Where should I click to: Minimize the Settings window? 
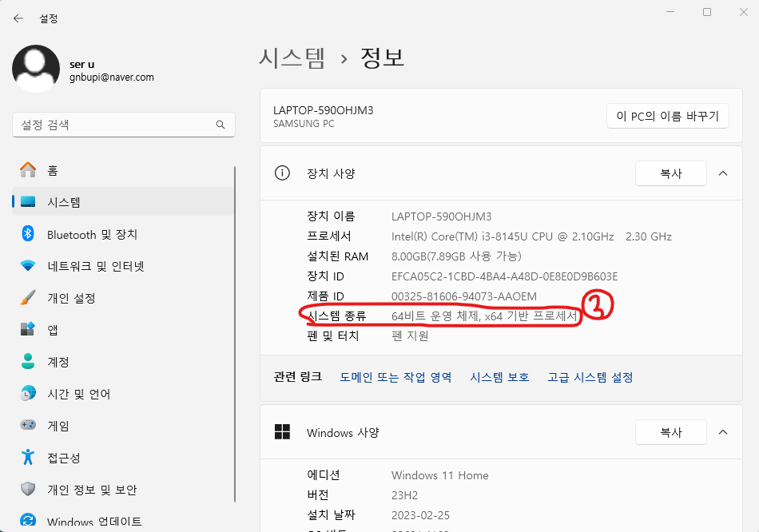(670, 12)
